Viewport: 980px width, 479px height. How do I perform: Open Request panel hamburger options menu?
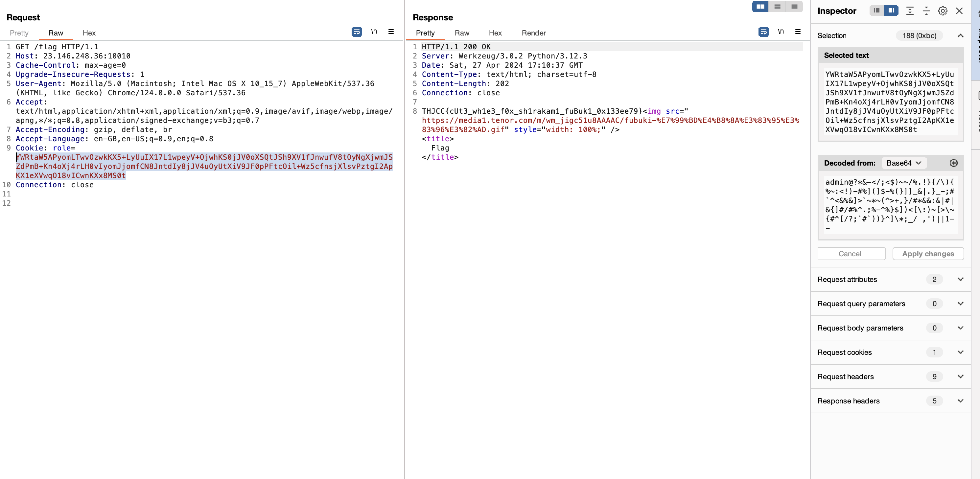pos(391,32)
